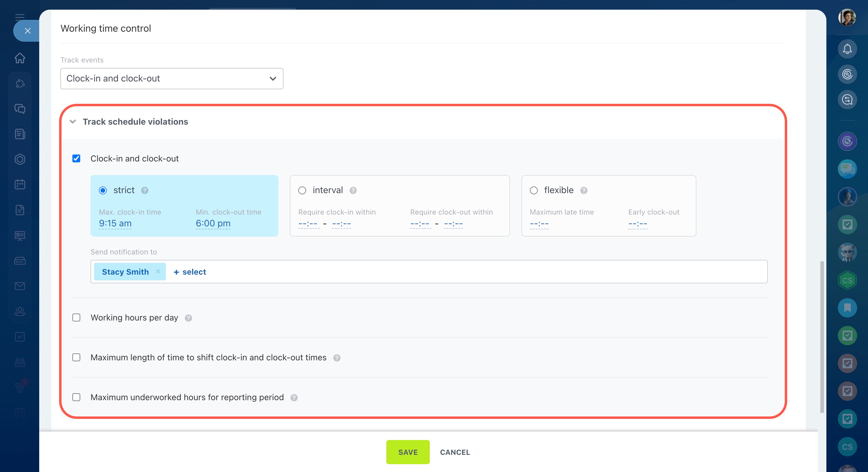
Task: Click the notifications bell icon
Action: coord(847,49)
